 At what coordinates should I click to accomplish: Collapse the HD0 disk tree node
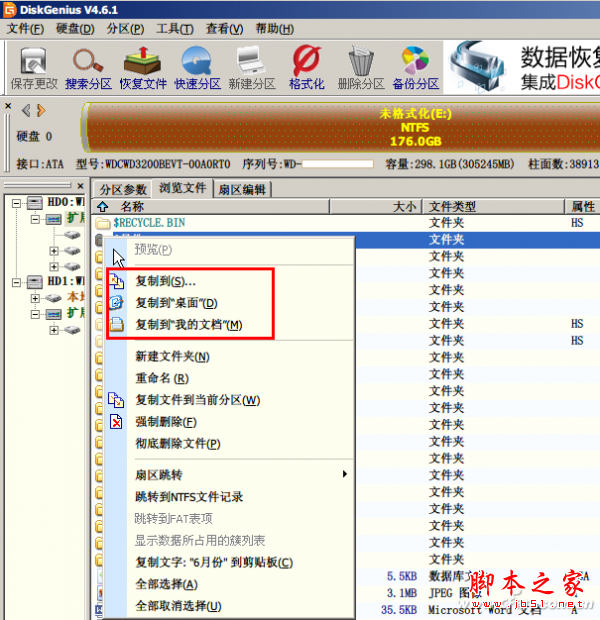16,203
